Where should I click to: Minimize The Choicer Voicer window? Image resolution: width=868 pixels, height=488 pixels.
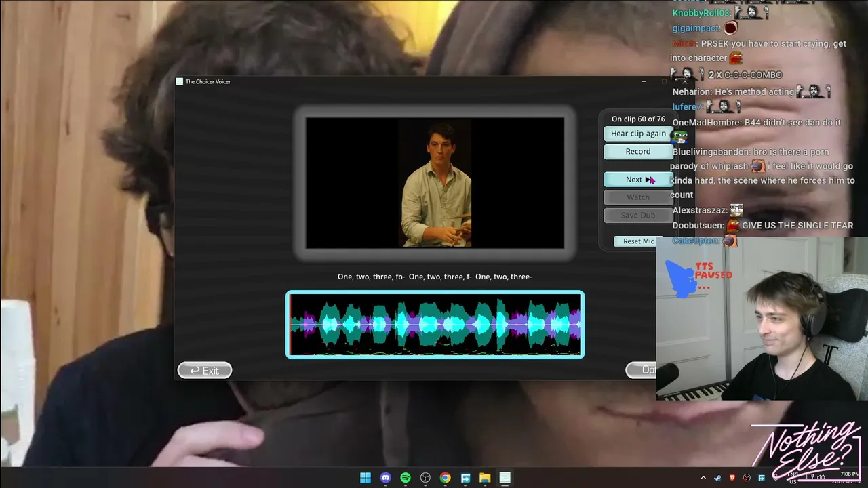pyautogui.click(x=643, y=81)
